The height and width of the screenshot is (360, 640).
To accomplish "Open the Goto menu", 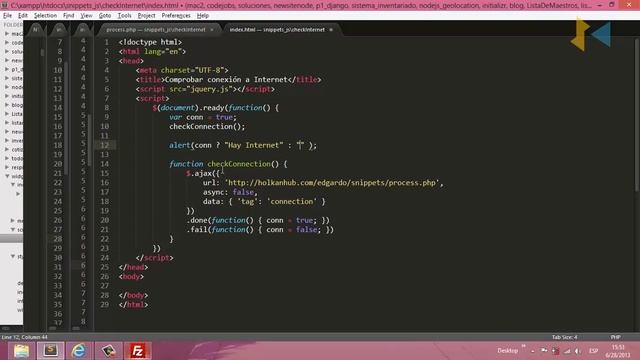I will point(105,16).
